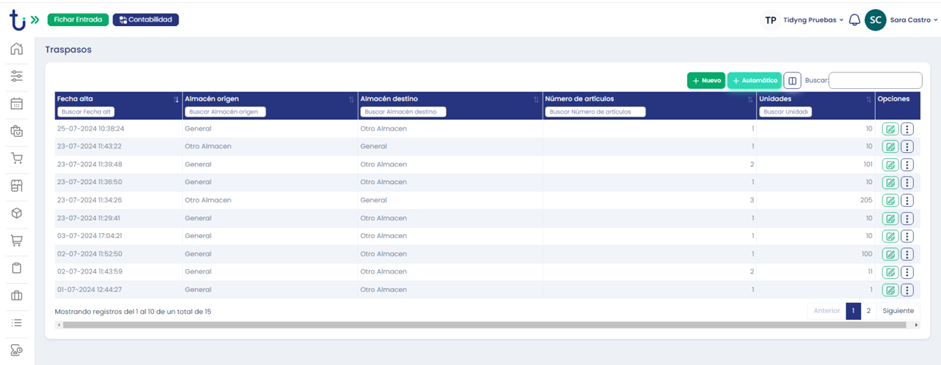The image size is (941, 365).
Task: Open the home icon in sidebar
Action: coord(17,49)
